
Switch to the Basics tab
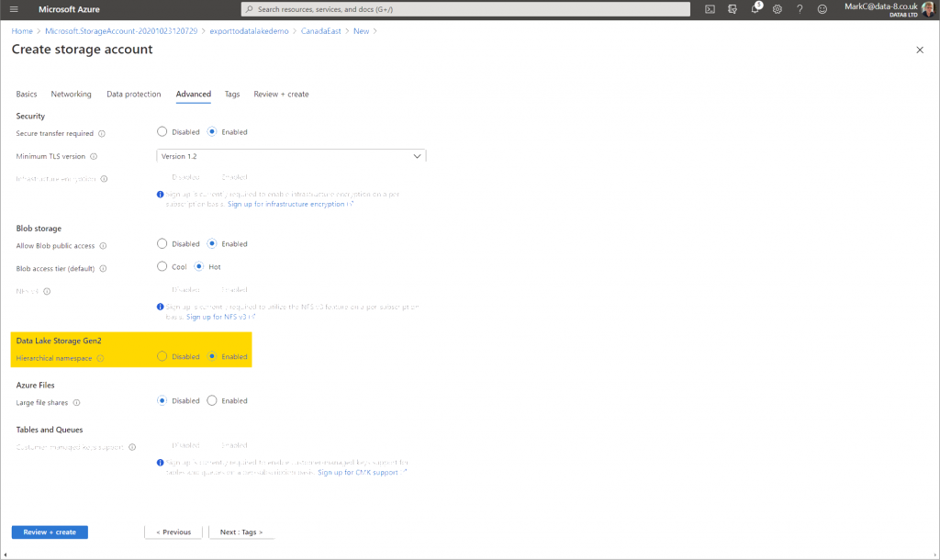(x=27, y=95)
